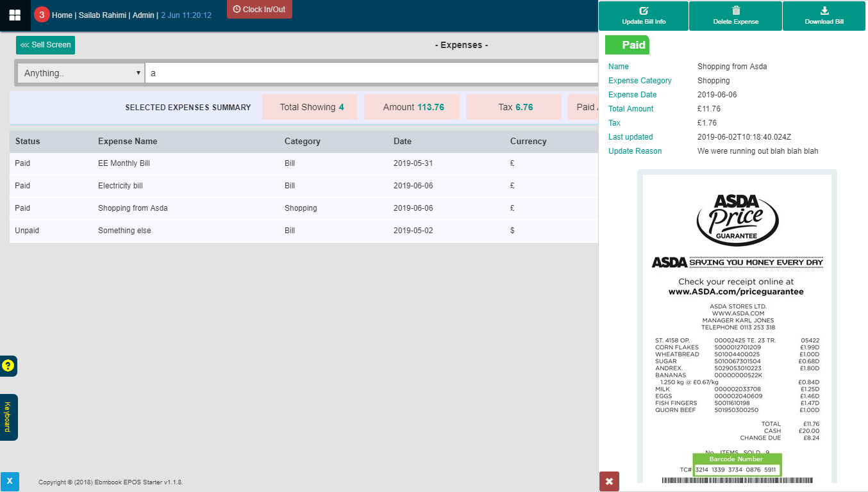
Task: Click the Category column header
Action: tap(302, 141)
